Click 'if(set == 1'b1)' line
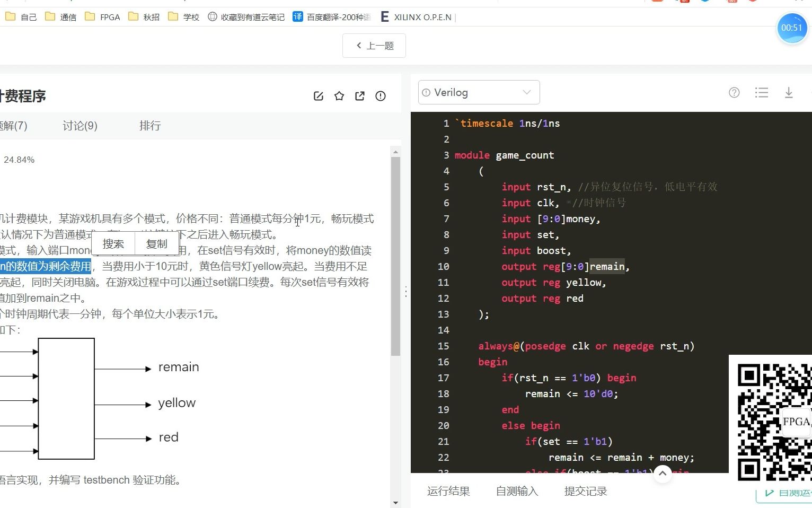This screenshot has height=508, width=812. [569, 441]
